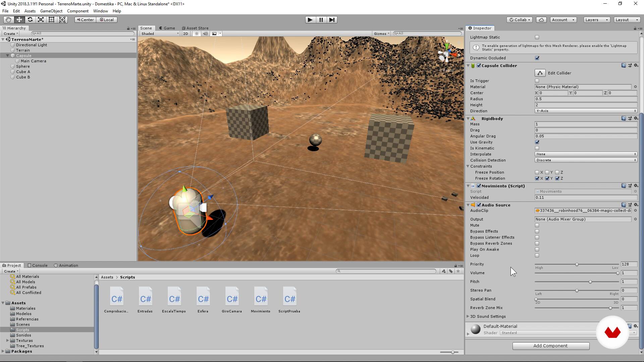This screenshot has height=362, width=644.
Task: Toggle scene audio speaker icon
Action: coord(205,34)
